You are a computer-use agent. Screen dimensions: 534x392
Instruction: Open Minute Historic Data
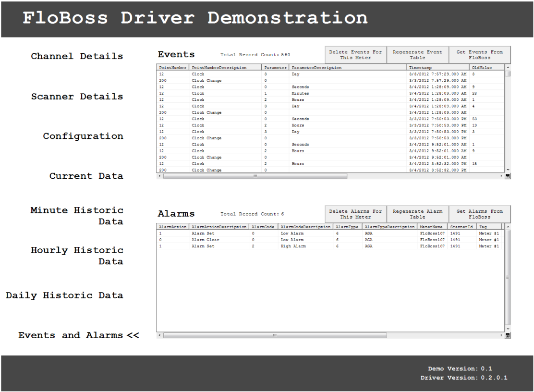pyautogui.click(x=77, y=216)
